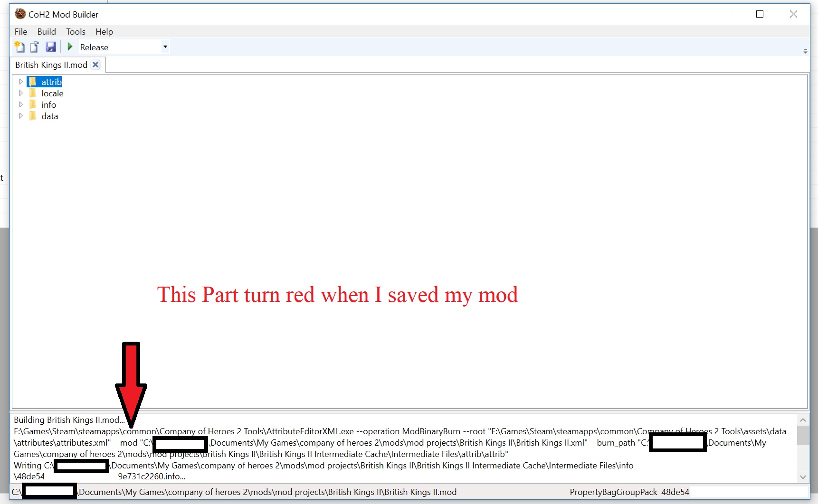This screenshot has width=818, height=504.
Task: Select the data folder in the tree
Action: 49,116
